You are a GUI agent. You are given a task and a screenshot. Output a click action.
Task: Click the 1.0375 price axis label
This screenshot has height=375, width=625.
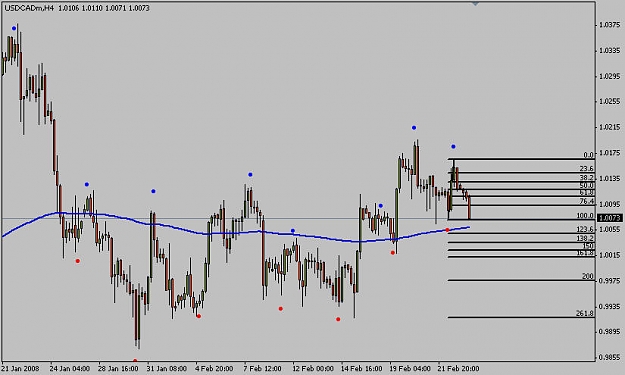pyautogui.click(x=610, y=25)
